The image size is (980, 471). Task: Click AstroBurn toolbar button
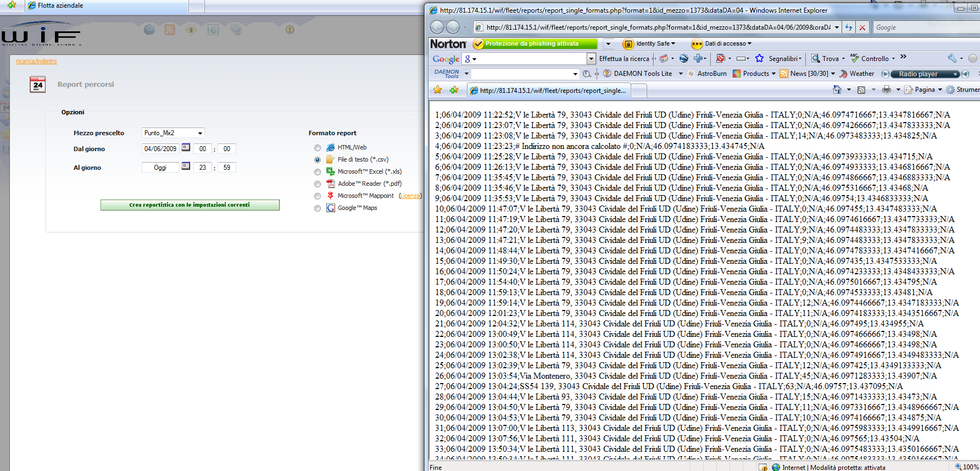point(706,74)
